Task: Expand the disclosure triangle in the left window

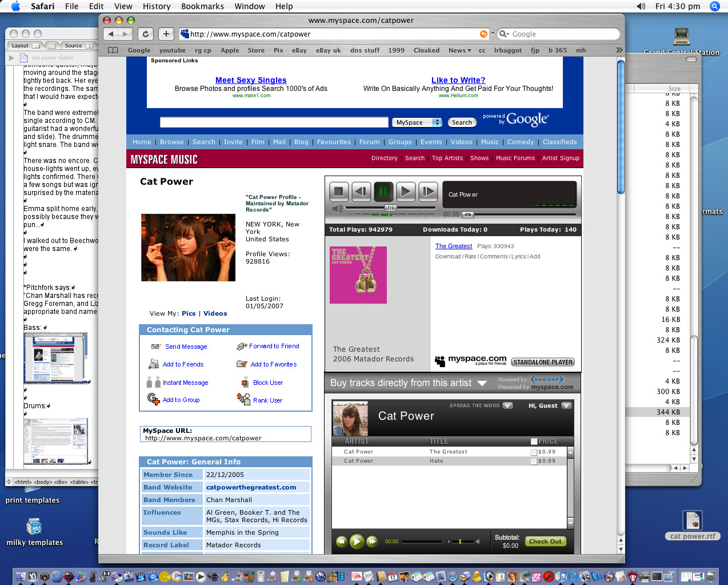Action: click(11, 58)
